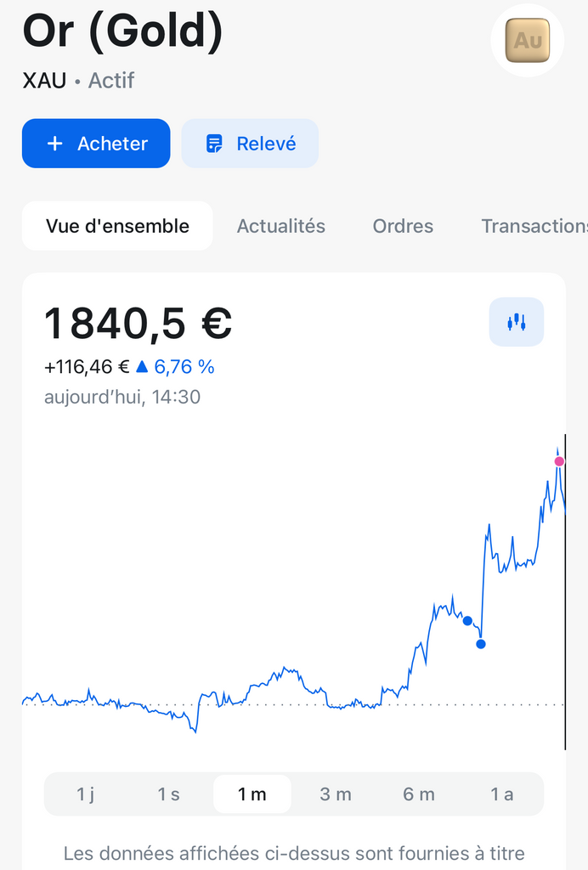Open the candlestick chart type icon
Screen dimensions: 588x870
pyautogui.click(x=516, y=322)
